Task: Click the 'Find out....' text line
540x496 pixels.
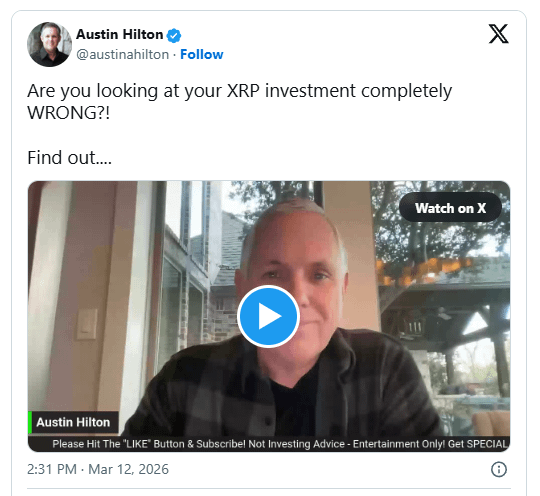Action: pos(70,158)
